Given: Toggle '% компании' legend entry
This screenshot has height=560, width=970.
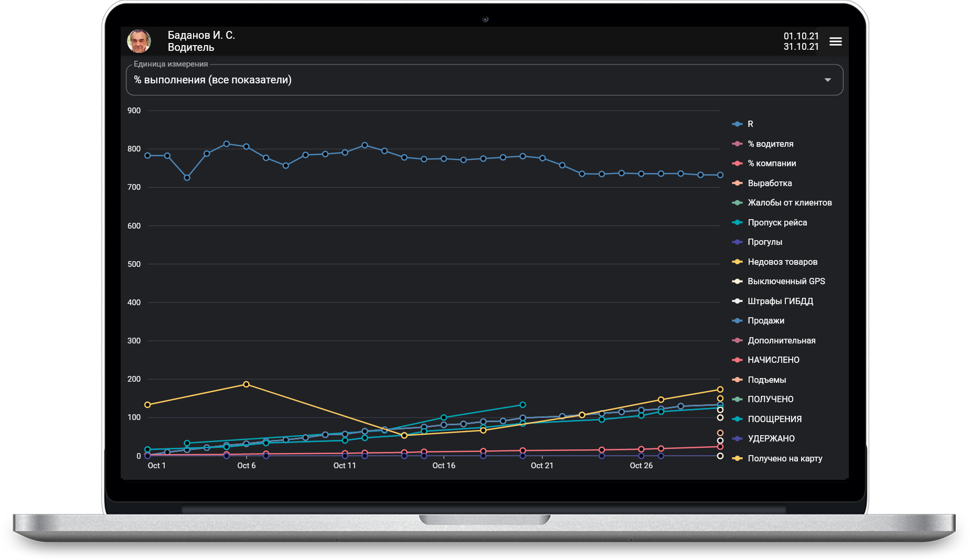Looking at the screenshot, I should tap(764, 164).
